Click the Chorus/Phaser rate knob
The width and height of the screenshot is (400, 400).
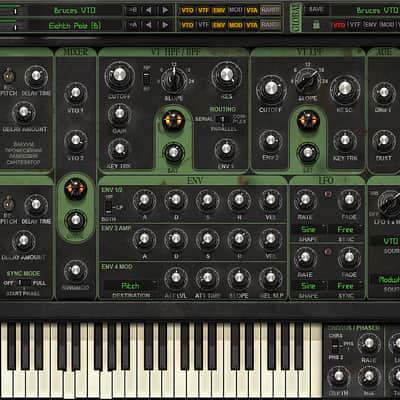click(369, 343)
